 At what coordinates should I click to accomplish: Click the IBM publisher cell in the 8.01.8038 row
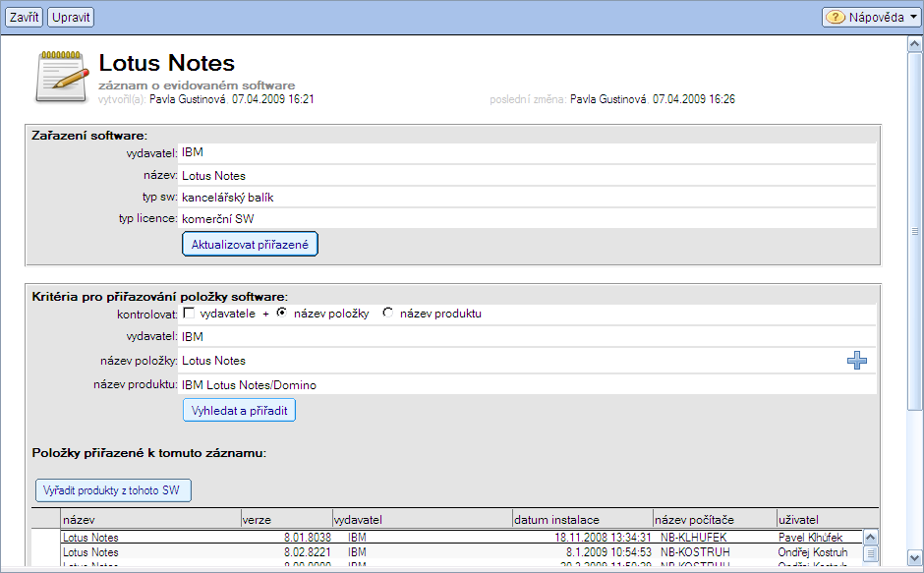coord(357,537)
